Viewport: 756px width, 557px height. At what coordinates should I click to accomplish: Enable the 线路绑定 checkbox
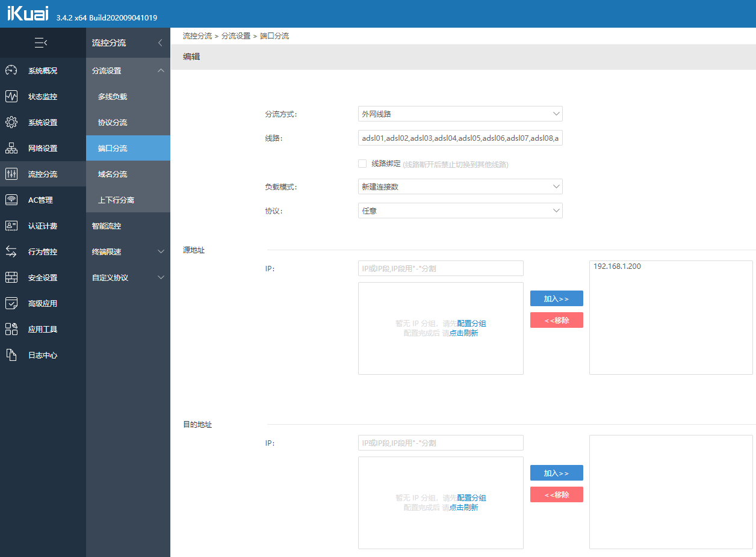click(362, 164)
